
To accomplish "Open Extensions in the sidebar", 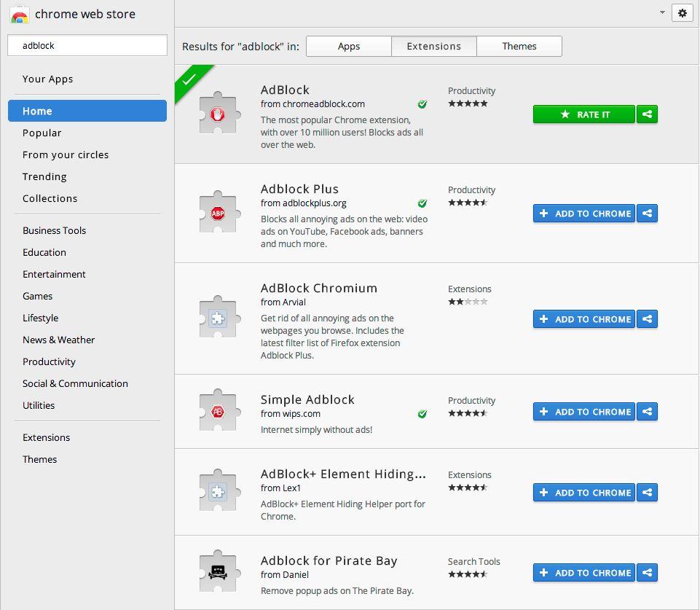I will pos(47,437).
